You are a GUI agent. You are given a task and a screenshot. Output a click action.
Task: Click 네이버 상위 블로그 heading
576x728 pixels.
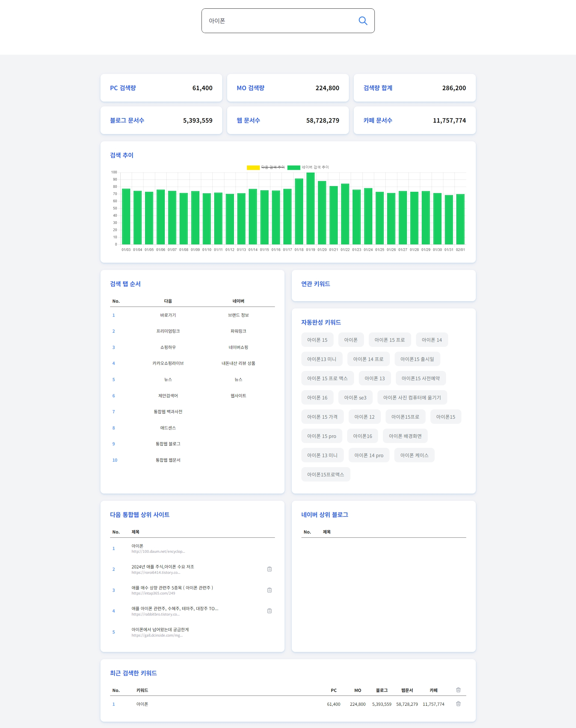pyautogui.click(x=325, y=515)
